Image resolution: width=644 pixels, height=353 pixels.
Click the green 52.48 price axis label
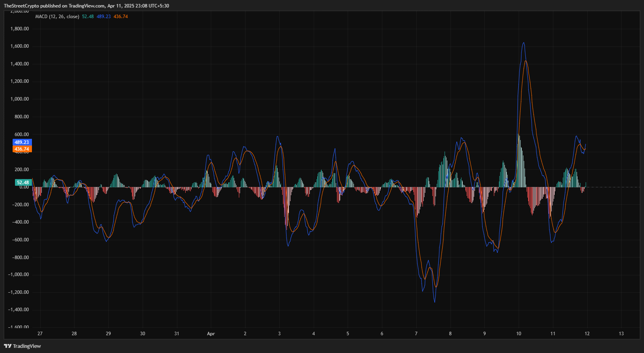click(23, 183)
